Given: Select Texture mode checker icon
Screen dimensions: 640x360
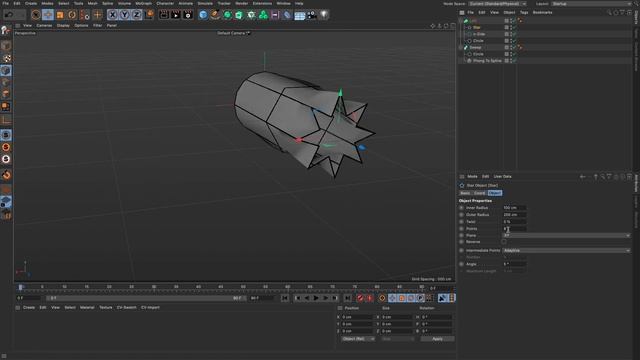Looking at the screenshot, I should pos(6,58).
